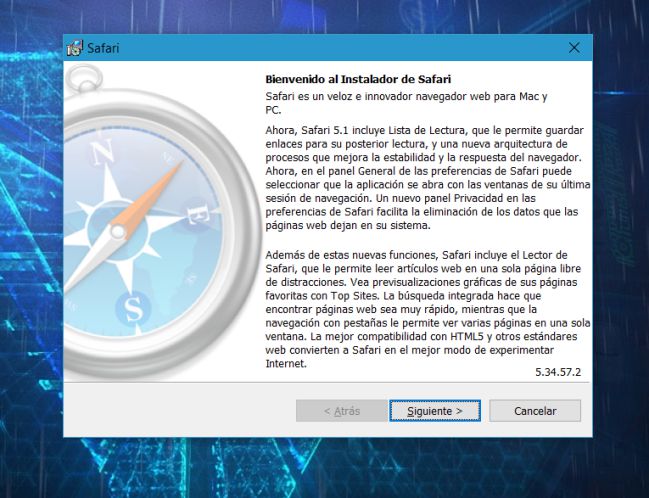Click the disabled Atrás button

[341, 411]
